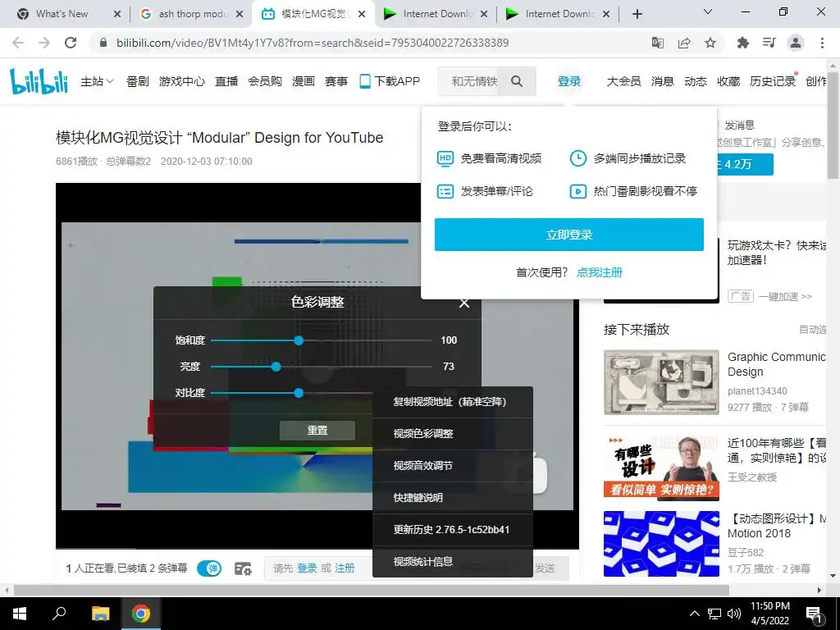Image resolution: width=840 pixels, height=630 pixels.
Task: Open 会员购 in the navigation bar
Action: (265, 81)
